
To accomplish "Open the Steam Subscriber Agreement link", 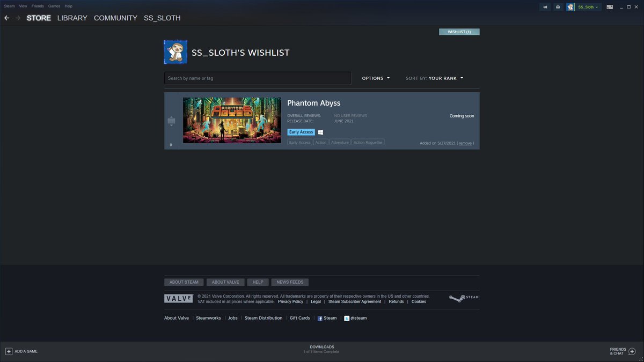I will tap(355, 302).
